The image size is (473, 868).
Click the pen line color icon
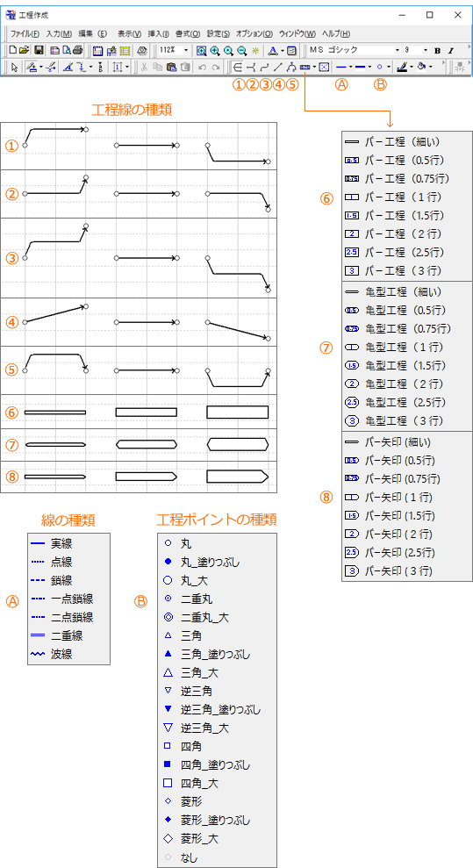click(x=402, y=67)
